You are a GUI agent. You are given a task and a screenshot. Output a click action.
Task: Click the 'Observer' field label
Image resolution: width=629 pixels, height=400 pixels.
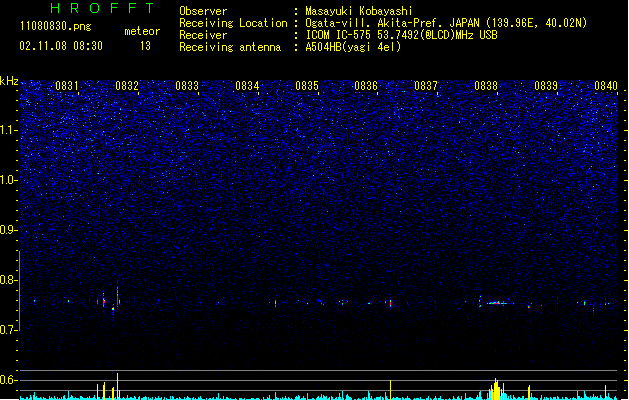coord(203,11)
